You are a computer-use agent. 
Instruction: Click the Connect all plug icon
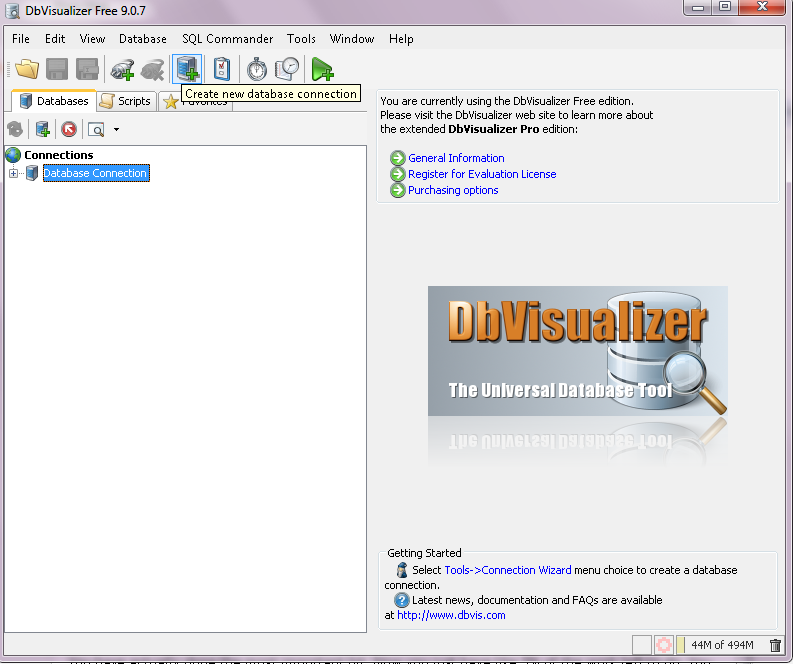(122, 69)
